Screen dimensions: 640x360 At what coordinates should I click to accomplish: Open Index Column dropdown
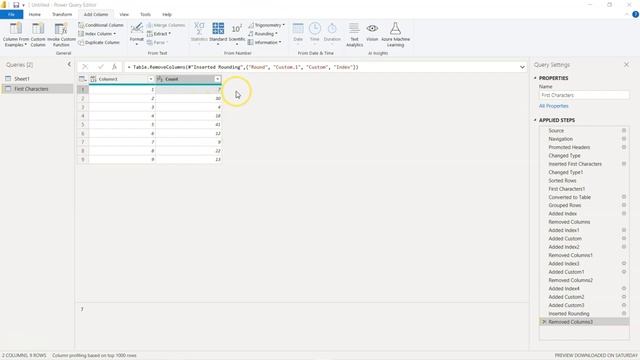tap(97, 34)
